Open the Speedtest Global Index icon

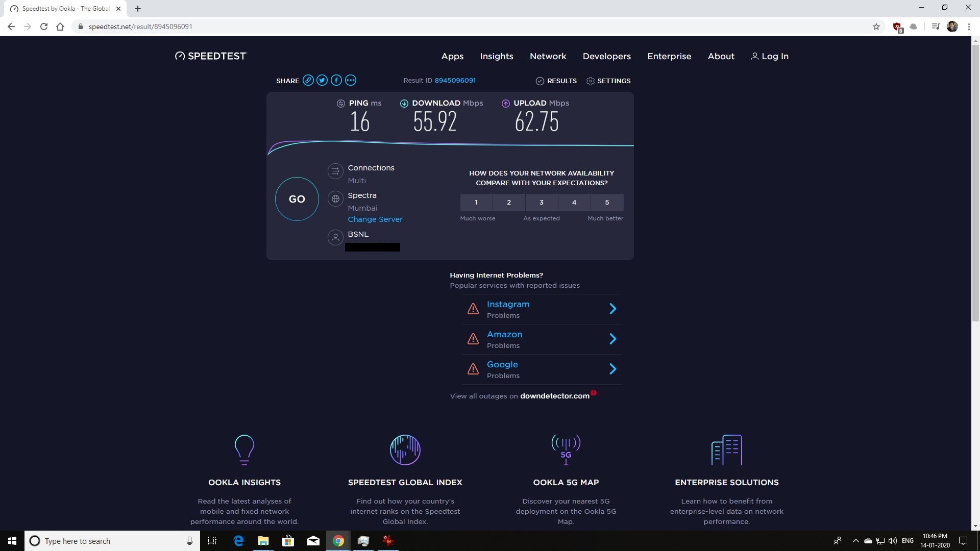(405, 449)
